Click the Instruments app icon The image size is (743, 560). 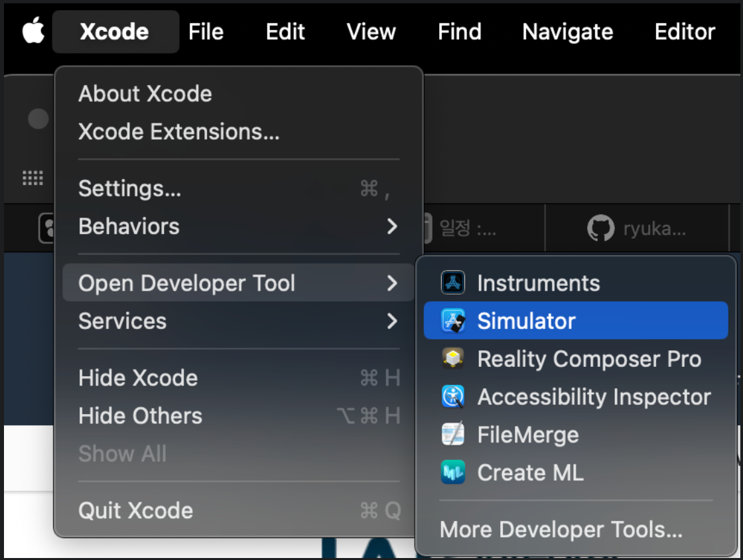(453, 283)
